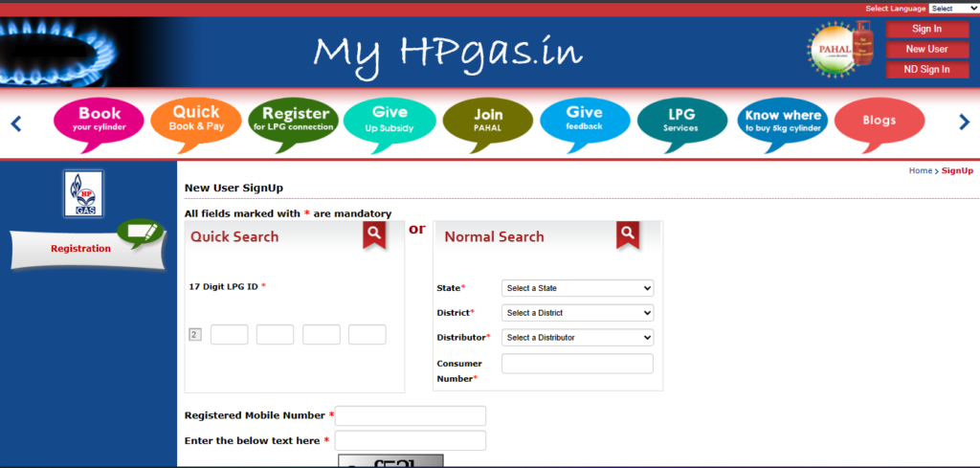Click the 'Normal Search' heading text
This screenshot has height=468, width=980.
point(495,236)
